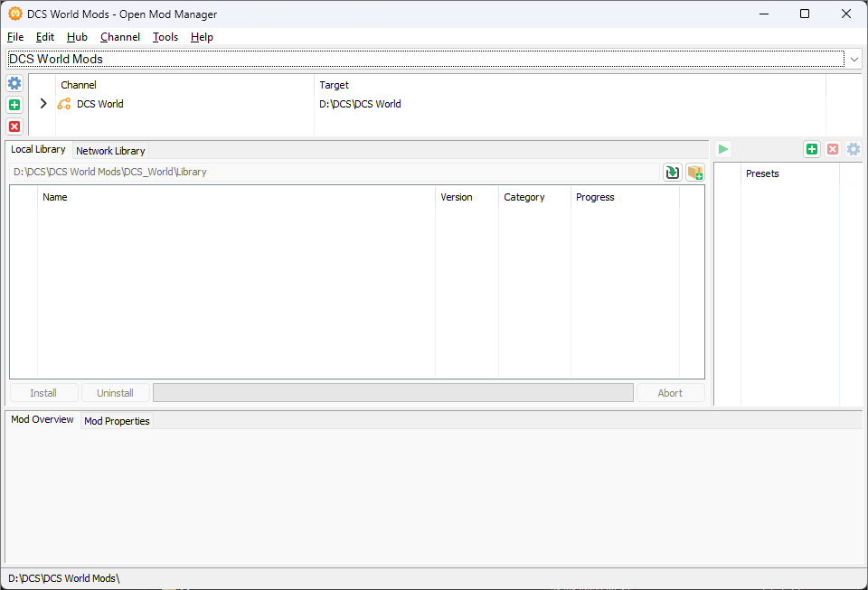Image resolution: width=868 pixels, height=590 pixels.
Task: Click the Presets column header
Action: click(788, 173)
